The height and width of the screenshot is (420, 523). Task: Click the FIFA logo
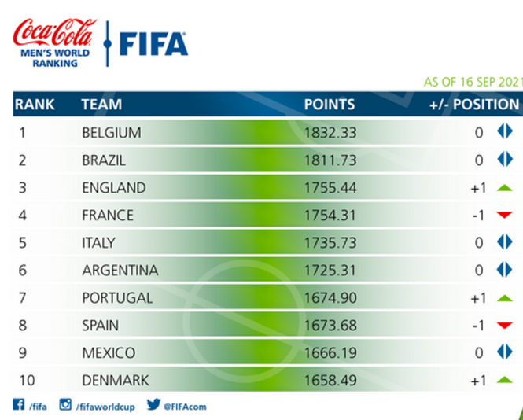click(x=154, y=44)
